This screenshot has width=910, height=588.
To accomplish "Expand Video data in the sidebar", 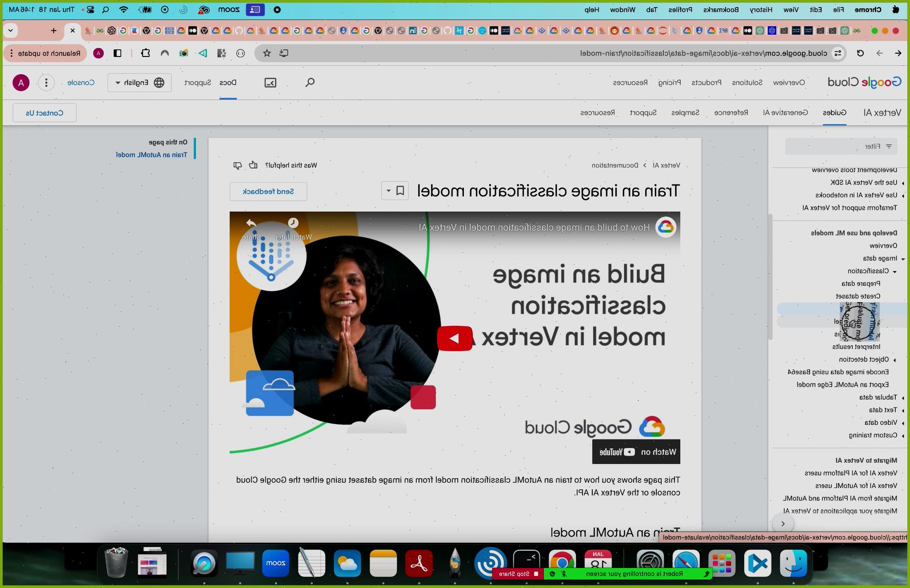I will coord(902,423).
